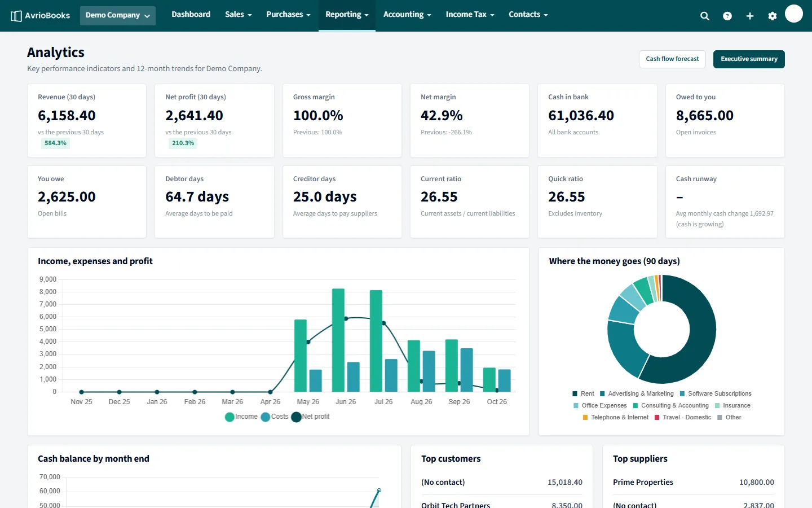Select the 210.3% net profit badge
812x508 pixels.
(183, 143)
